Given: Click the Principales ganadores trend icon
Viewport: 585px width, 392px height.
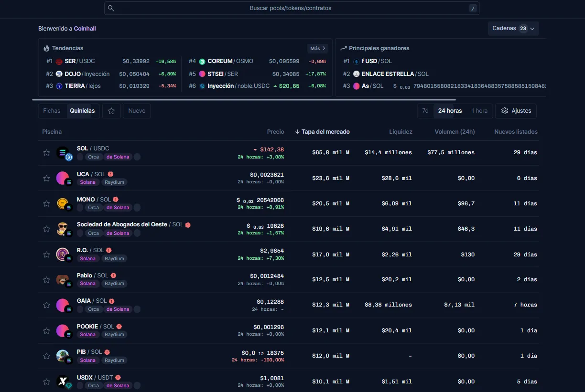Looking at the screenshot, I should tap(343, 48).
